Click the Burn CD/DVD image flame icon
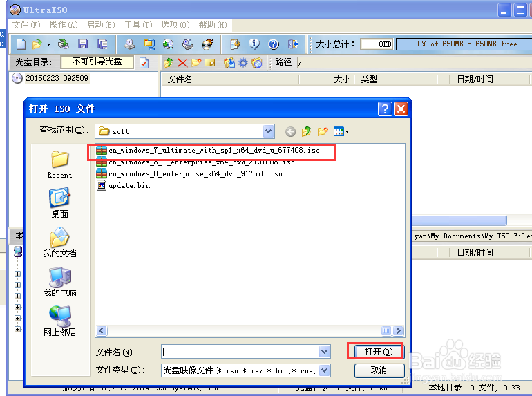The image size is (532, 396). (207, 44)
